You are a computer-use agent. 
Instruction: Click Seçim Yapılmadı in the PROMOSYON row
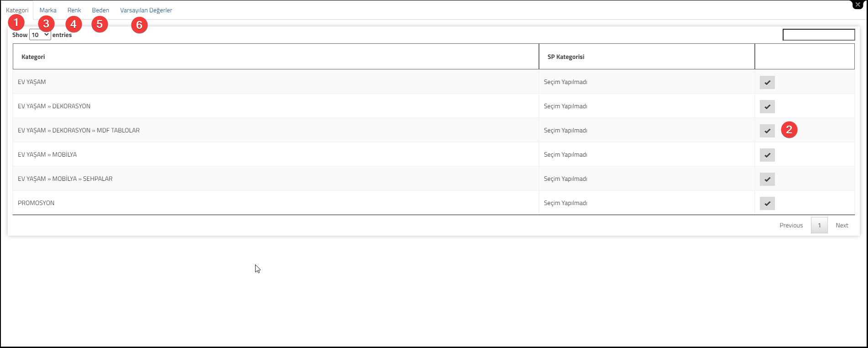tap(565, 203)
